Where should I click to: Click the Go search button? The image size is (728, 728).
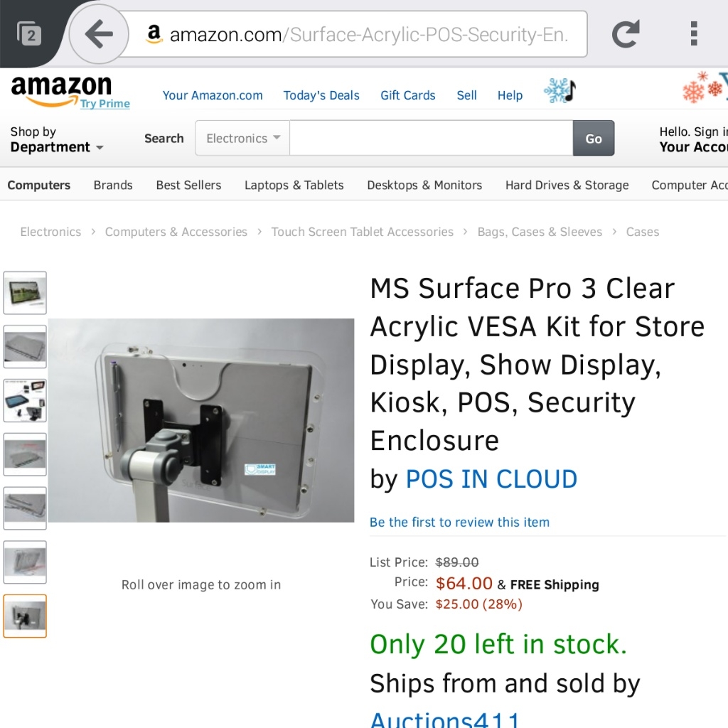594,139
